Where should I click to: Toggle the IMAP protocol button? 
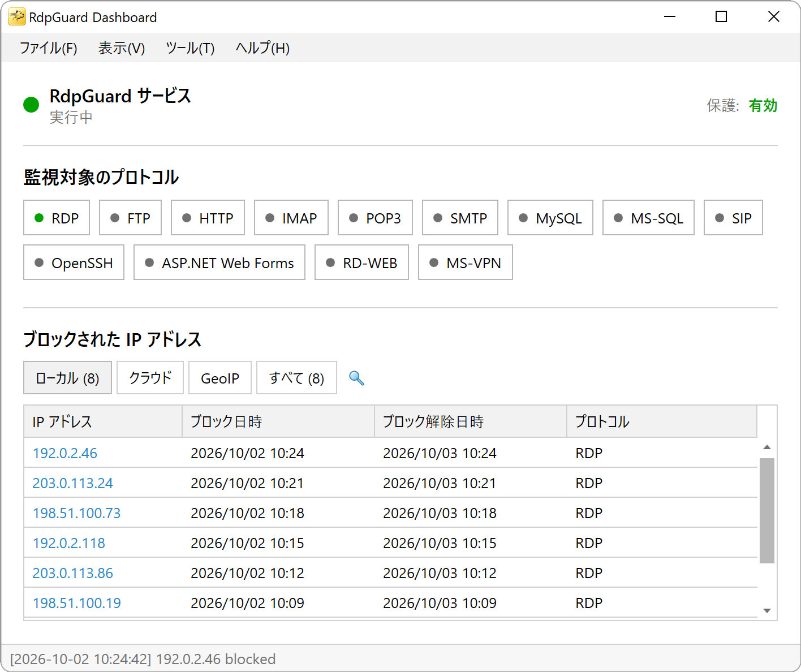point(291,218)
